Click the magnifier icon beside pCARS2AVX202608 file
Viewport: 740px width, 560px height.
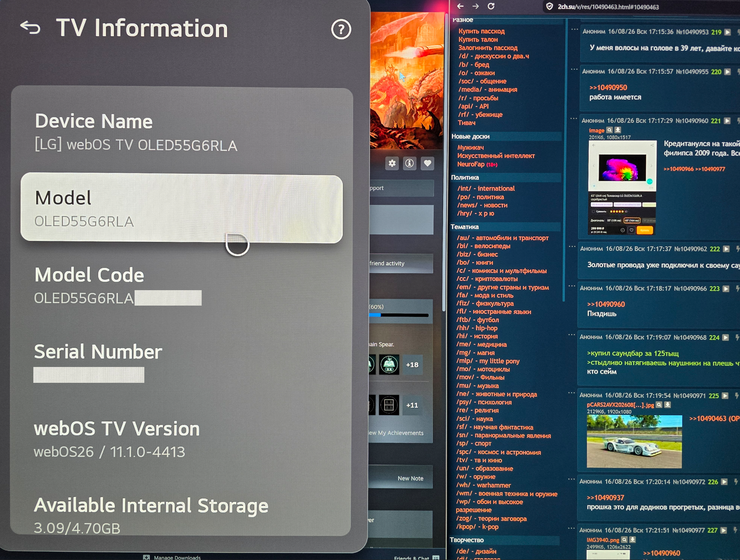pyautogui.click(x=659, y=405)
